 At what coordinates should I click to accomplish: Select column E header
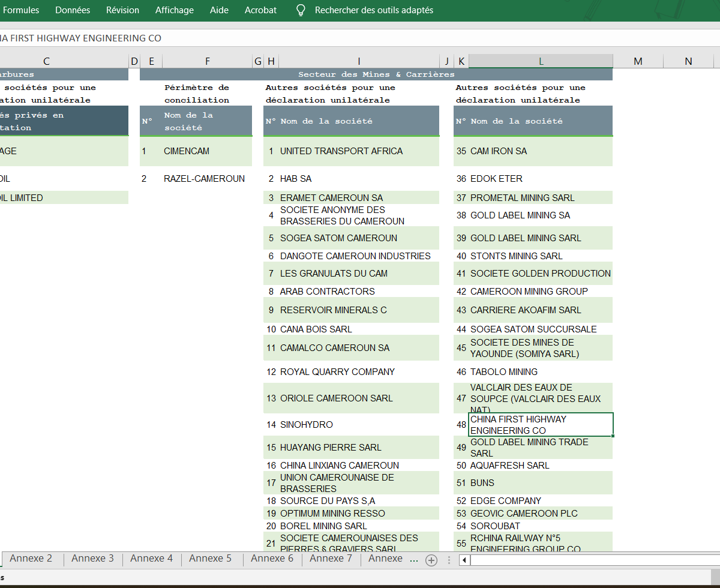pos(151,61)
